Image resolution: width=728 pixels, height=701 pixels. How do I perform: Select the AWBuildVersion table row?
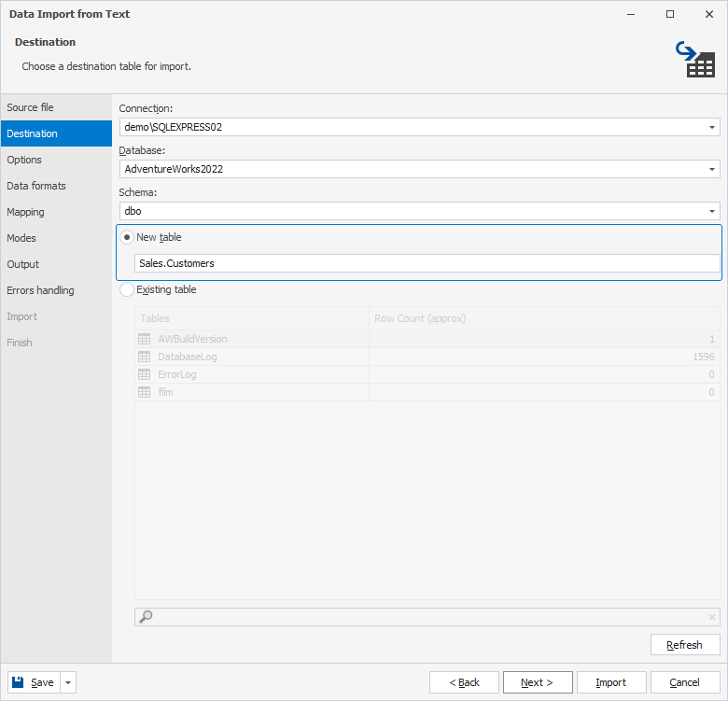427,339
